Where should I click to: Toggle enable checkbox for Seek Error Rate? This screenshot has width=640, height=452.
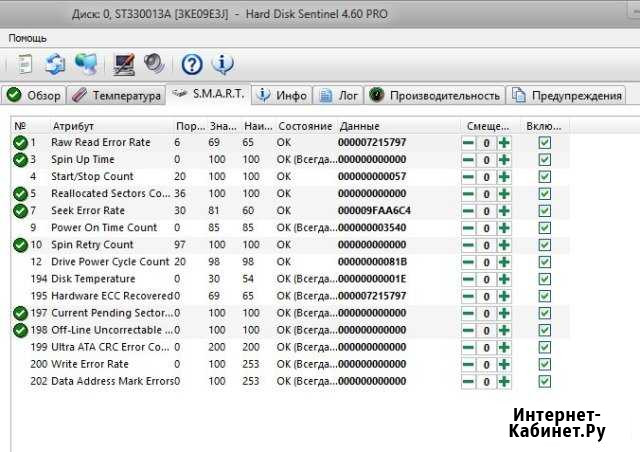pyautogui.click(x=544, y=211)
